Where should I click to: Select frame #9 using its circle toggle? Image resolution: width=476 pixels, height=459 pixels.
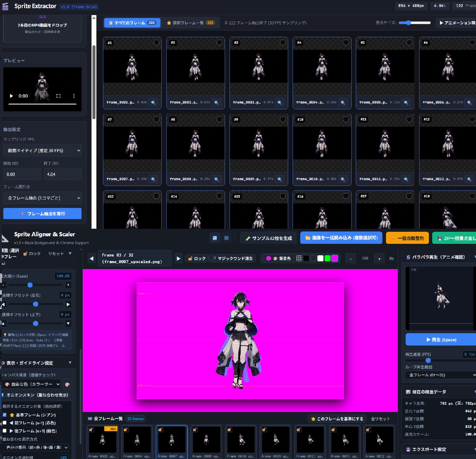[x=283, y=119]
